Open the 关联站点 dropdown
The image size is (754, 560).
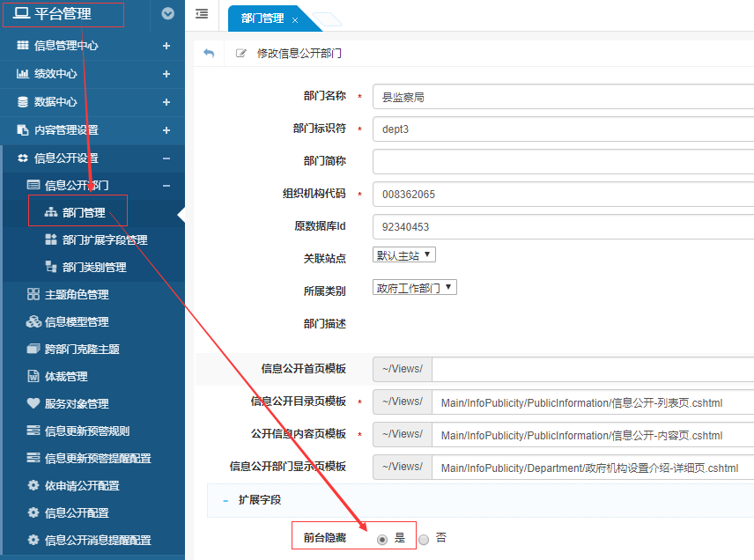404,255
